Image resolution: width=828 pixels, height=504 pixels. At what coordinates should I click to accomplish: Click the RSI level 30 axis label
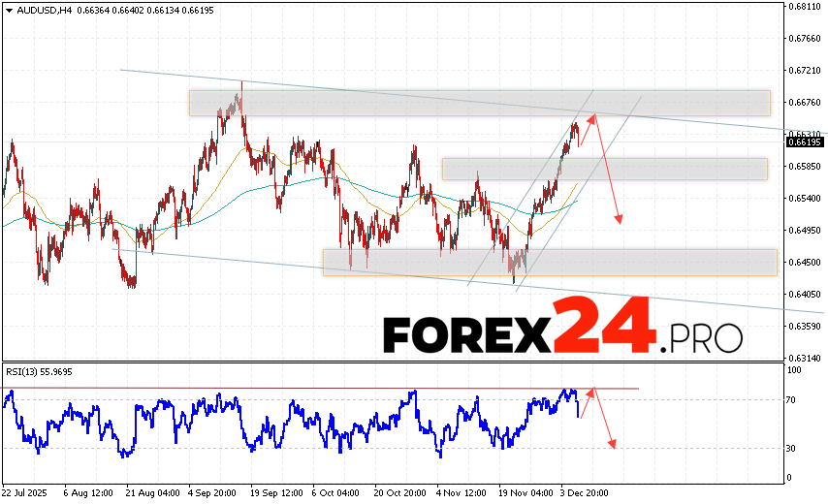(792, 448)
